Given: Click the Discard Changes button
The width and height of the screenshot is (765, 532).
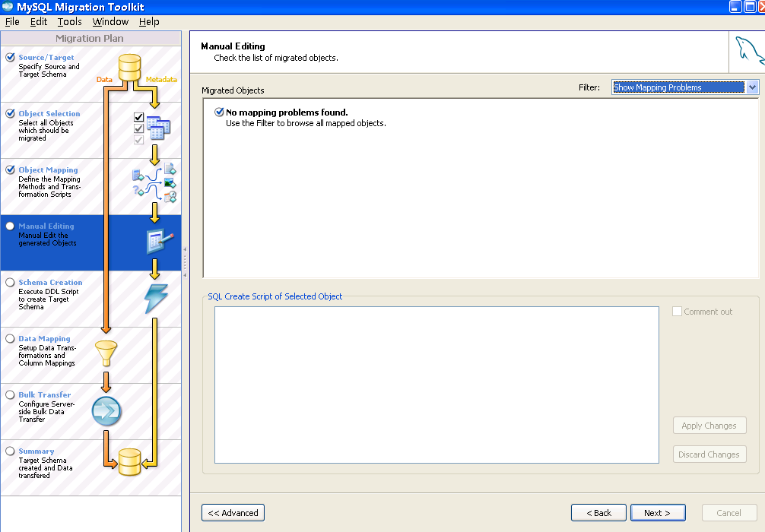Looking at the screenshot, I should coord(709,454).
